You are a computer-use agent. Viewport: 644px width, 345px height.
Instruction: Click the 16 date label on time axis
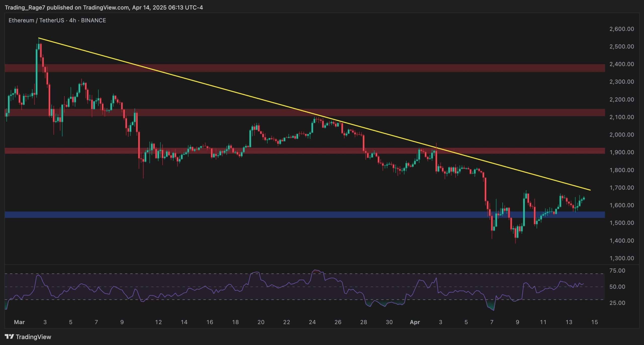click(210, 322)
